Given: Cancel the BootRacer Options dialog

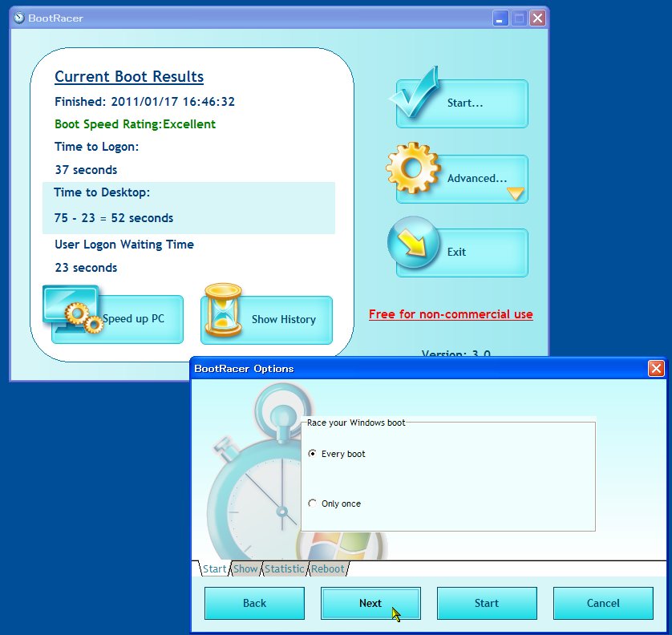Looking at the screenshot, I should 603,603.
